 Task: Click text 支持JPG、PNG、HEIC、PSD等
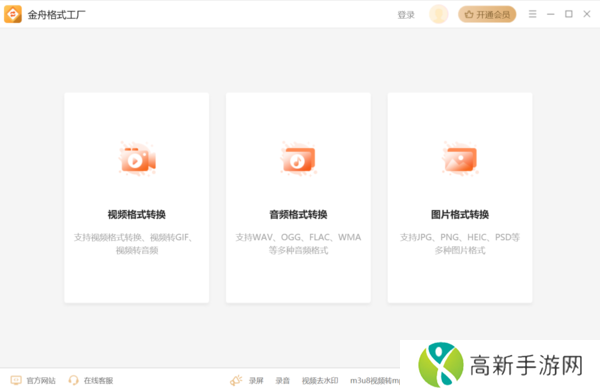[x=460, y=237]
